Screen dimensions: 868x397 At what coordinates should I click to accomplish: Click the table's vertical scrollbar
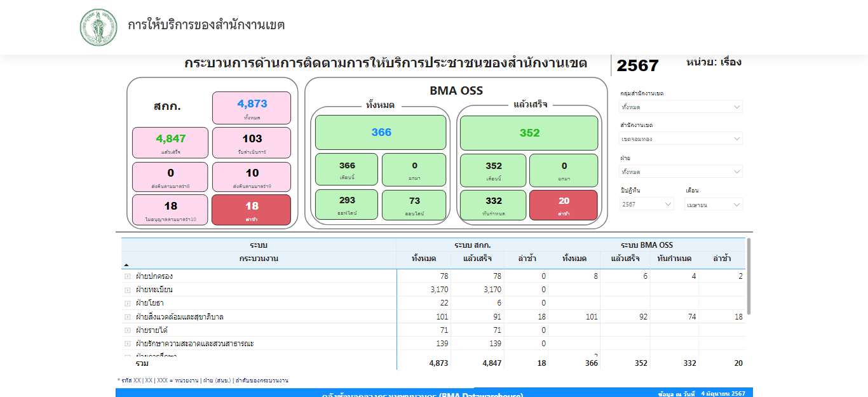tap(748, 277)
